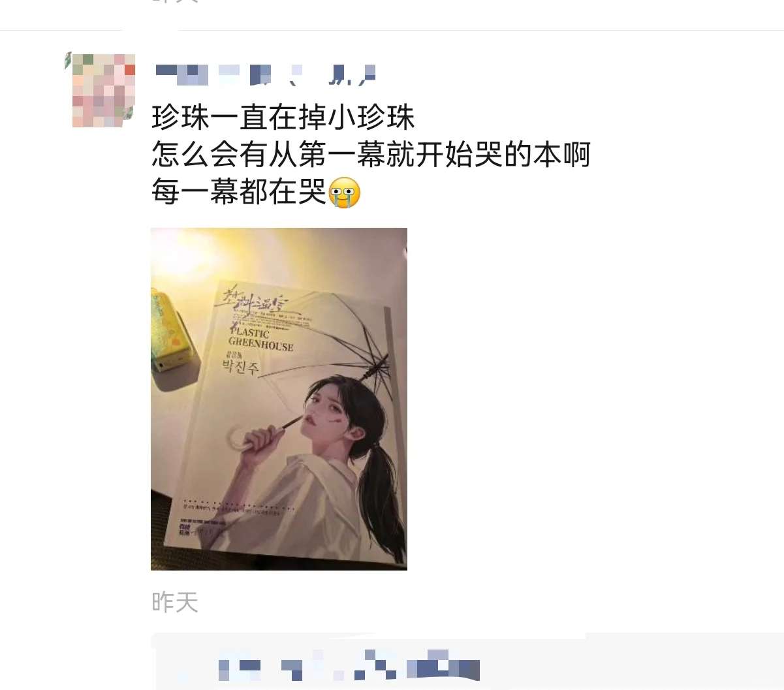Tap the blurred nickname above the post

pyautogui.click(x=266, y=75)
